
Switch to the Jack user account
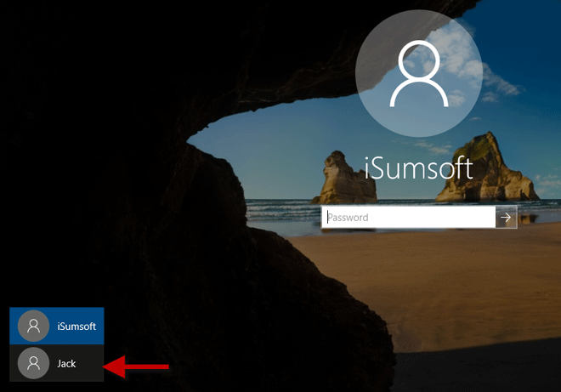click(57, 363)
